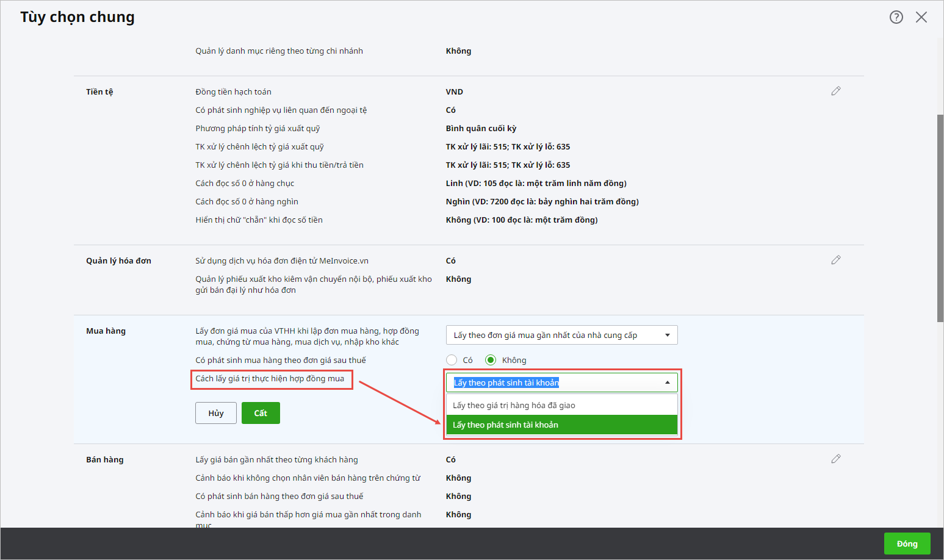Click the Tiền tệ section heading

tap(99, 92)
